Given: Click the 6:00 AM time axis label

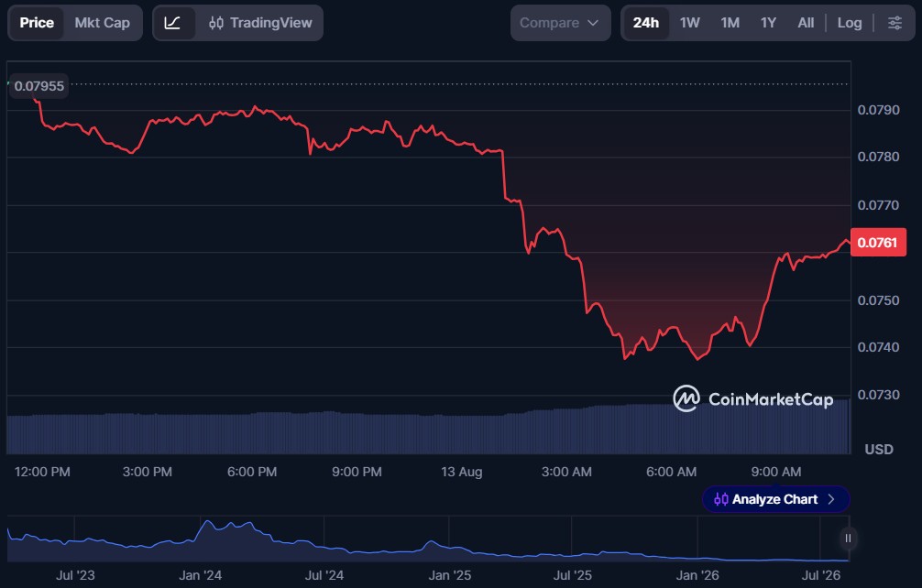Looking at the screenshot, I should click(671, 472).
